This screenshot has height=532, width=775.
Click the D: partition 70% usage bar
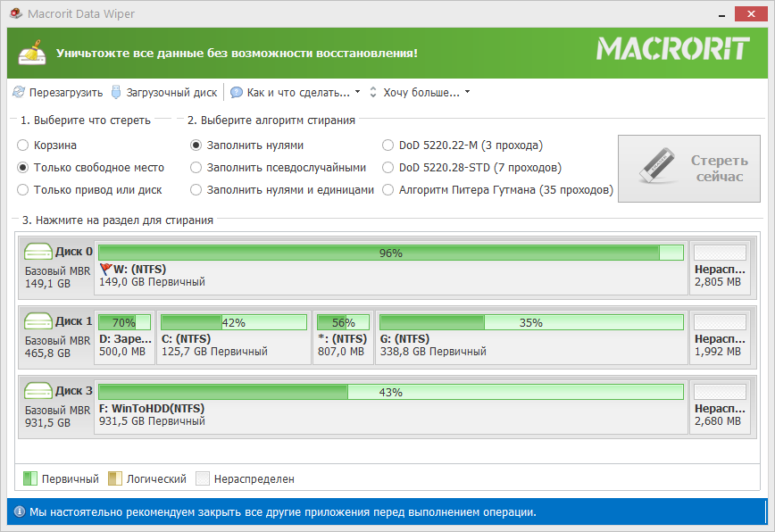coord(125,322)
